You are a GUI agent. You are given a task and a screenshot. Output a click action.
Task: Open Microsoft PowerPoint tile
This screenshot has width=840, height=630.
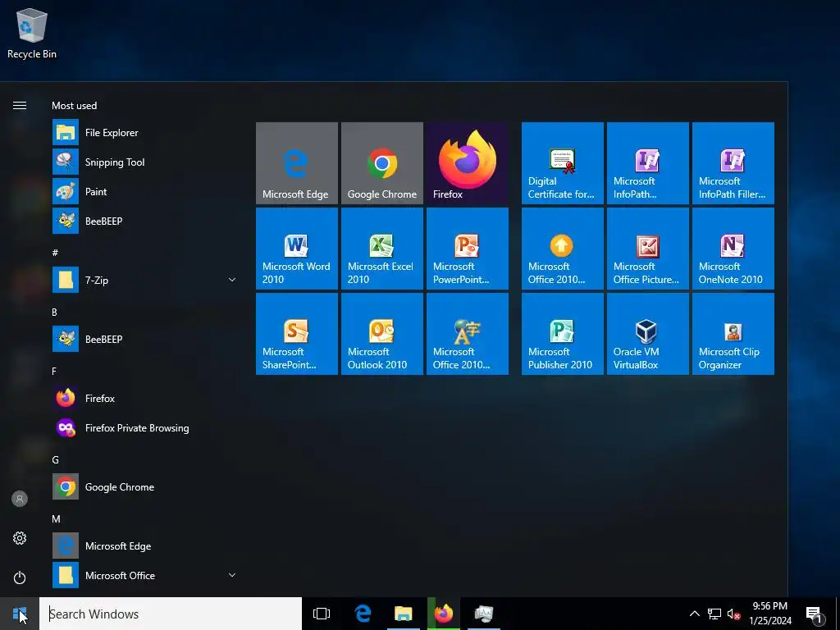(x=467, y=249)
